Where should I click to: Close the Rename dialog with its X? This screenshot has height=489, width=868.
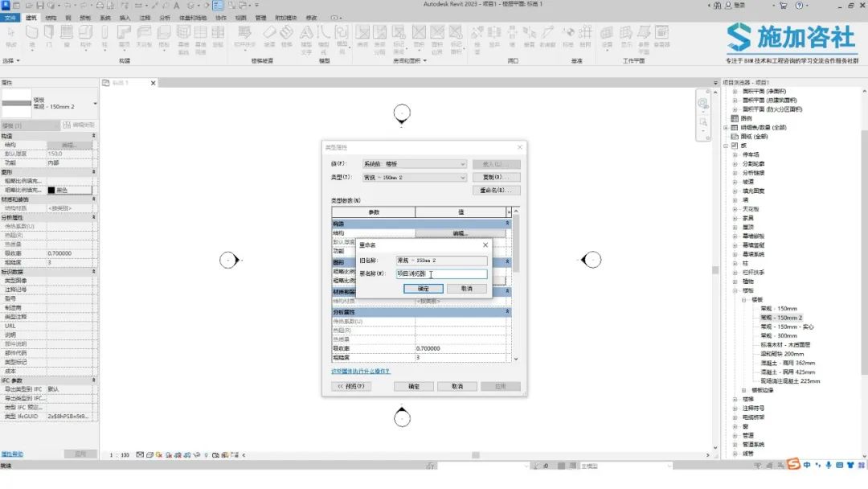coord(485,244)
